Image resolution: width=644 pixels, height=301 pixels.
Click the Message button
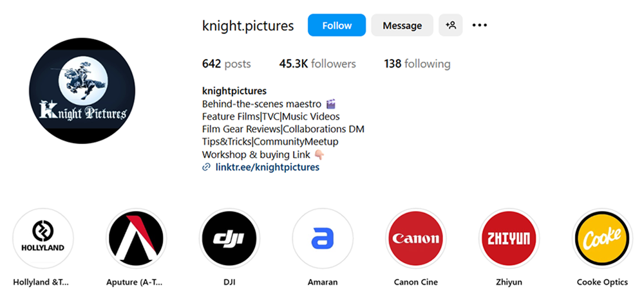click(x=402, y=25)
